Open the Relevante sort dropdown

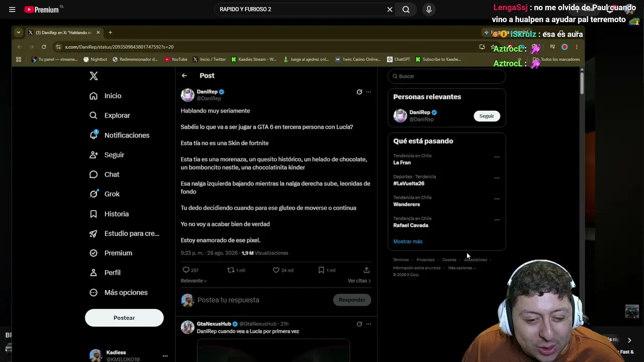(x=194, y=281)
